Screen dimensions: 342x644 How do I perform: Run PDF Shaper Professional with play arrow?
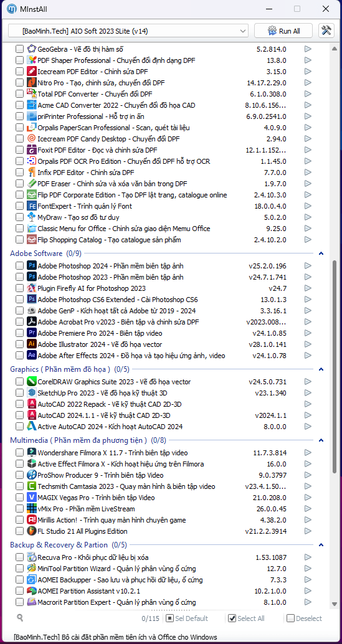coord(308,60)
